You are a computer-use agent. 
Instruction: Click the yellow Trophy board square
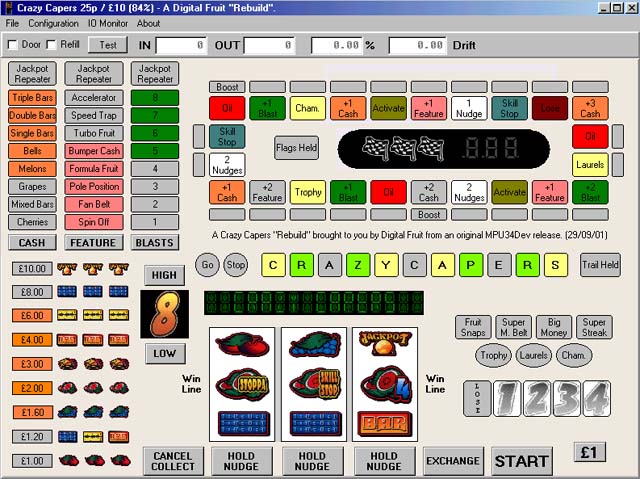(308, 192)
